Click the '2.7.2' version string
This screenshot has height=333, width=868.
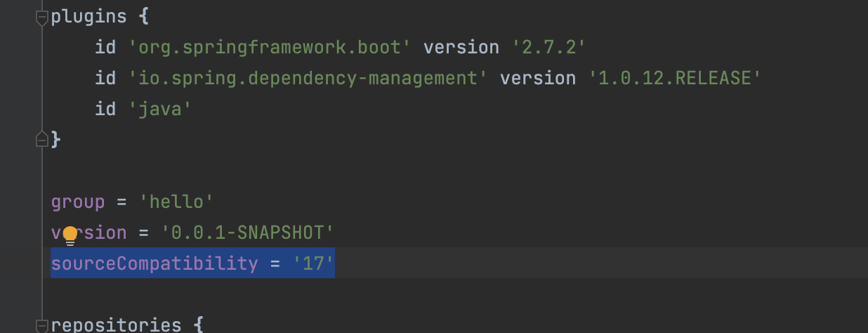(548, 48)
